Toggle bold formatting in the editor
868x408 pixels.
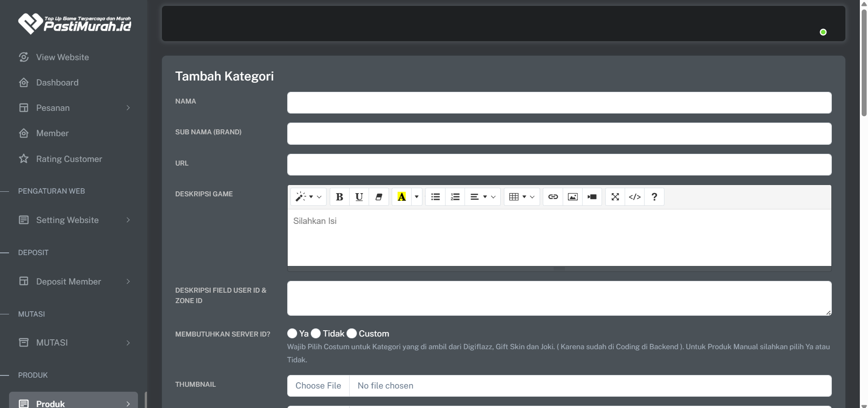339,197
